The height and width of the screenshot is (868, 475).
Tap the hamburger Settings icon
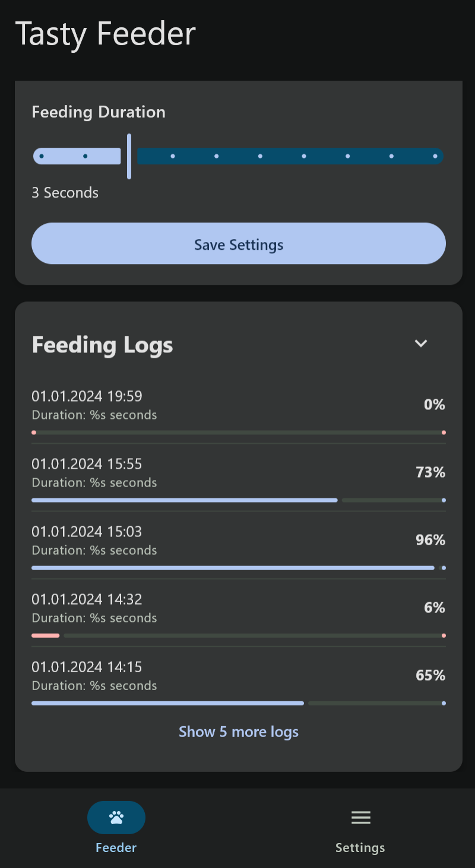pos(360,818)
